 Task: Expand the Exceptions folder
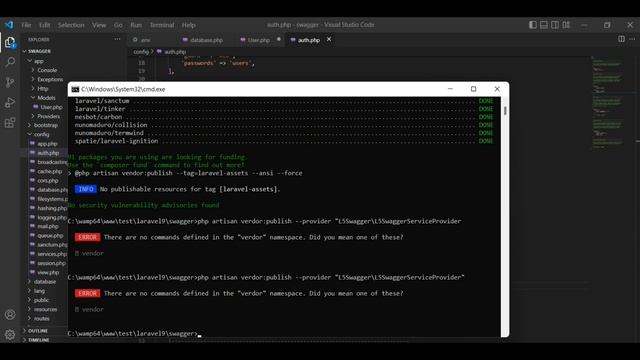tap(50, 80)
